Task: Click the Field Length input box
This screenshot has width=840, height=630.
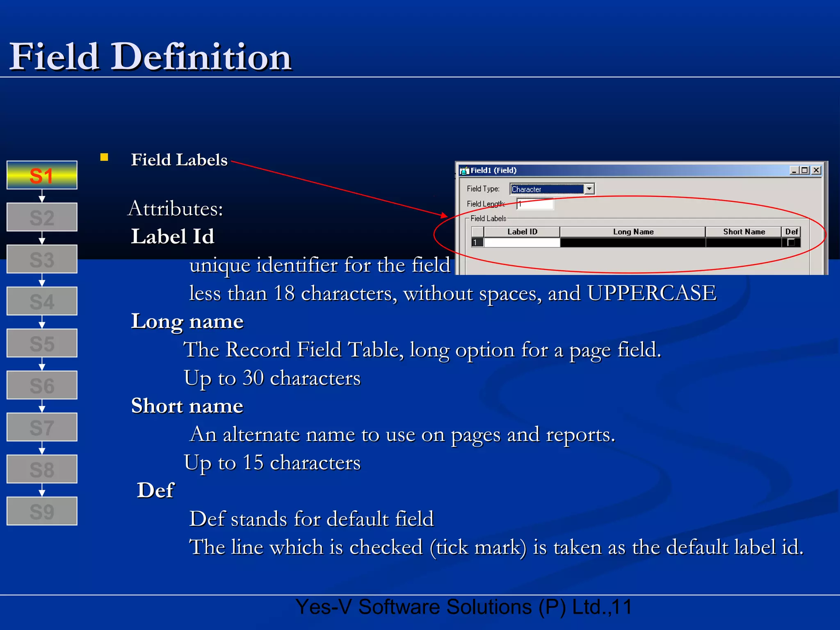Action: point(535,204)
